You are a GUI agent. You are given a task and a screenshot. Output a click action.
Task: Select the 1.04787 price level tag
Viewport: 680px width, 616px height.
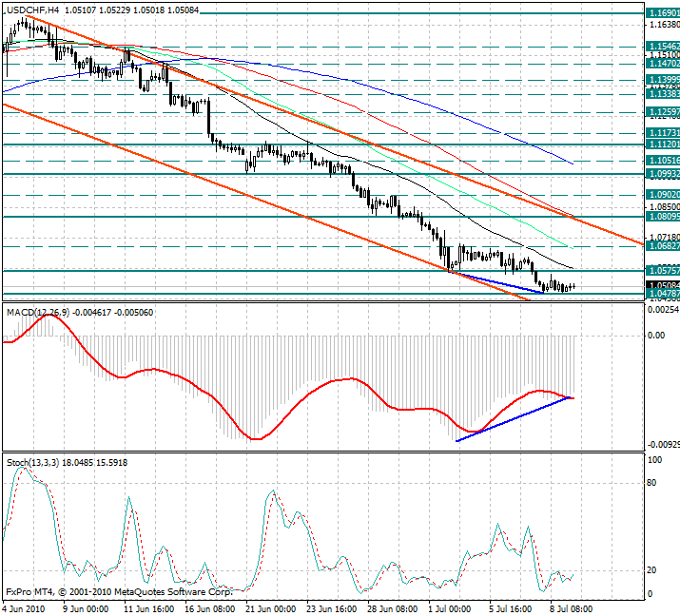tap(661, 295)
